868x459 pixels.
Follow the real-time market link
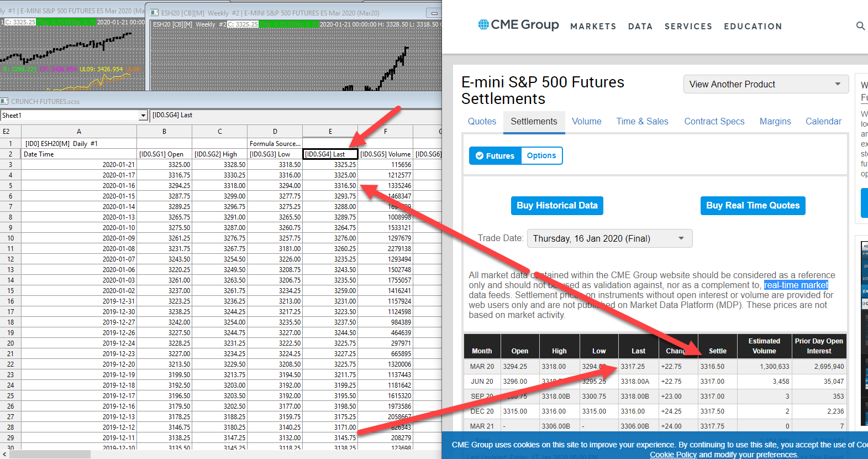pos(796,285)
